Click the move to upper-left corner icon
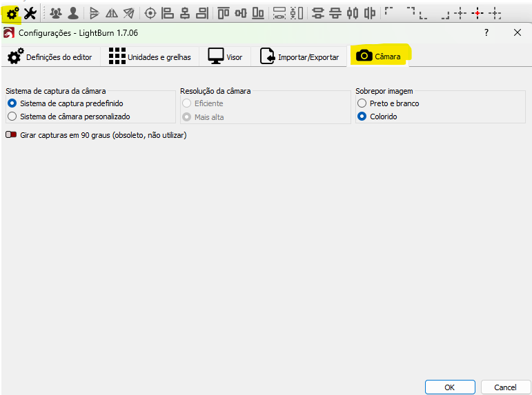 [x=390, y=12]
